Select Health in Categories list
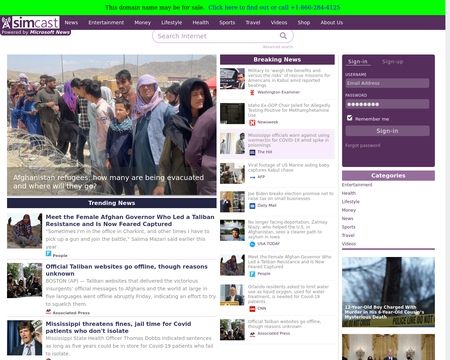This screenshot has height=360, width=450. 349,193
